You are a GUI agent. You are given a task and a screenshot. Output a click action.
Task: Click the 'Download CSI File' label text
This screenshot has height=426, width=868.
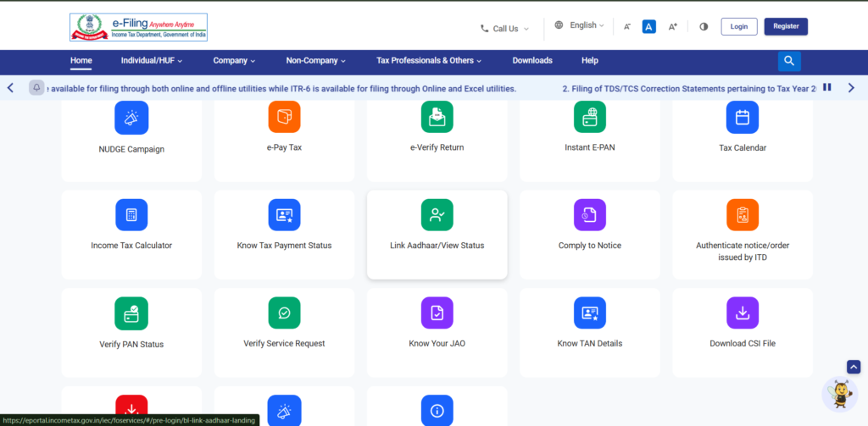tap(743, 344)
